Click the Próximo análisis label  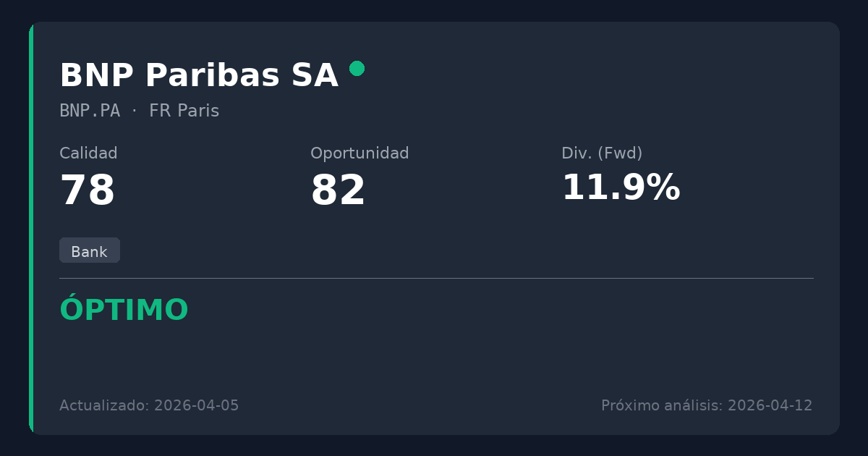661,405
